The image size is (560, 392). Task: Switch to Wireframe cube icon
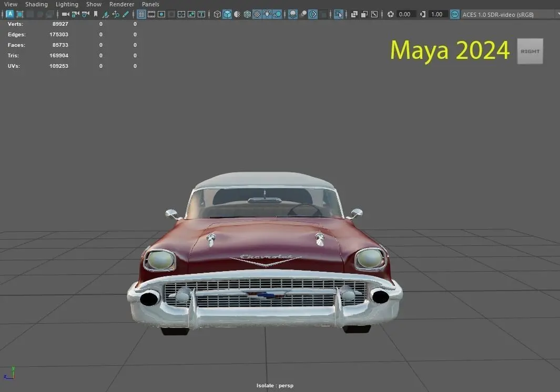coord(217,14)
